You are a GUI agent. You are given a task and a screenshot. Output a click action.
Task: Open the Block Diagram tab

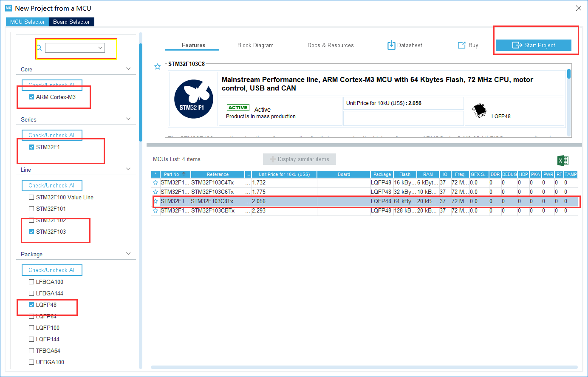tap(255, 45)
